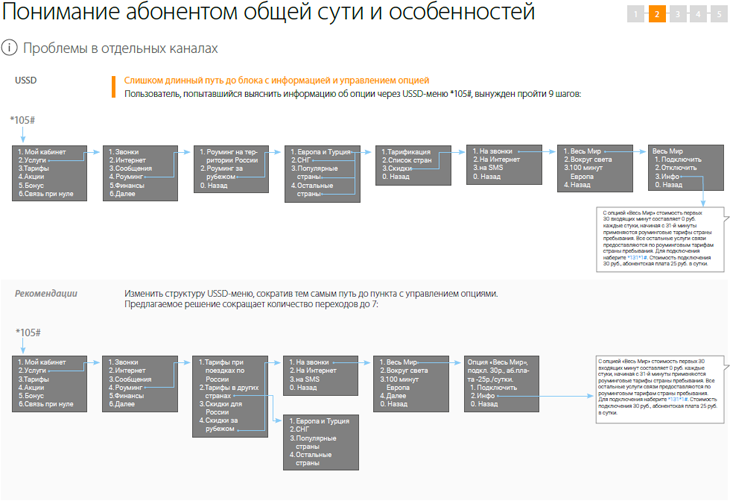
Task: Select the line Изменить структуру USSD-меню
Action: pyautogui.click(x=311, y=293)
